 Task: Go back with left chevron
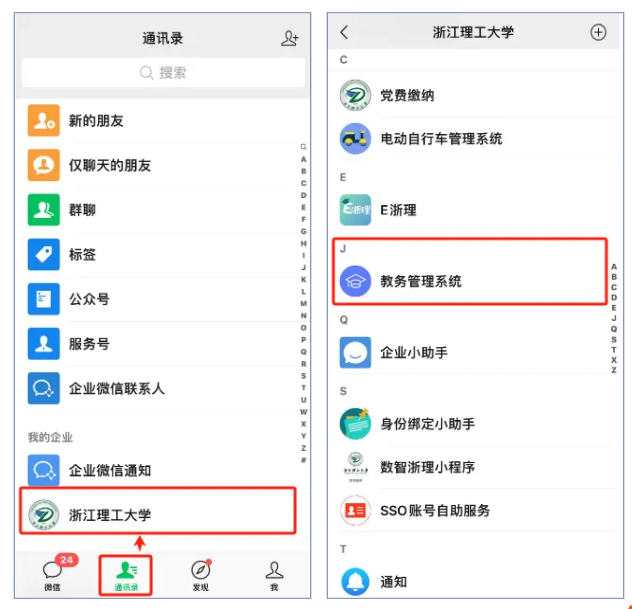click(344, 32)
